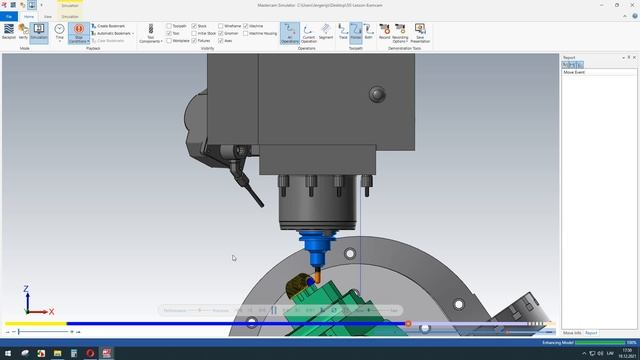Open Stop Conditions dropdown
Screen dimensions: 640x360
click(x=79, y=33)
